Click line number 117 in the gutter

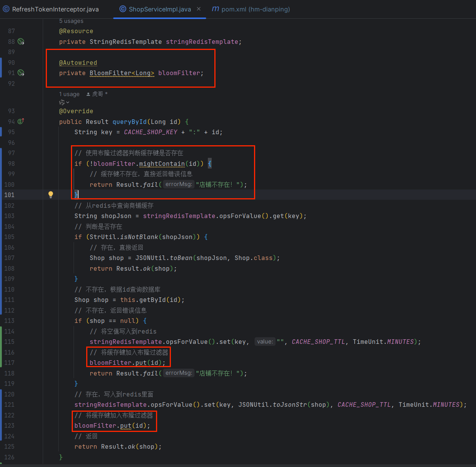[9, 363]
